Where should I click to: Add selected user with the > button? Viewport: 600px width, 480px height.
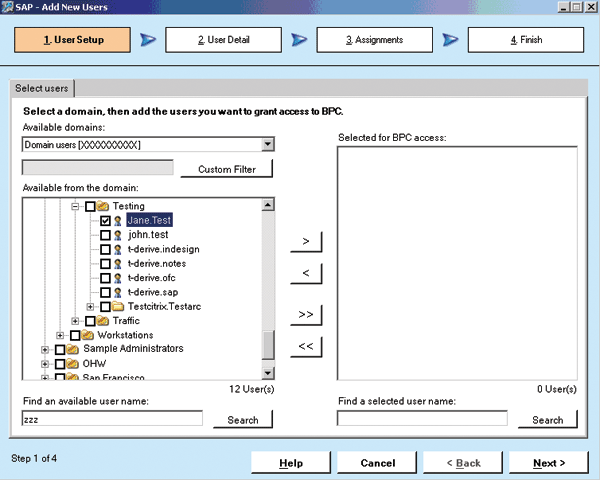click(306, 242)
